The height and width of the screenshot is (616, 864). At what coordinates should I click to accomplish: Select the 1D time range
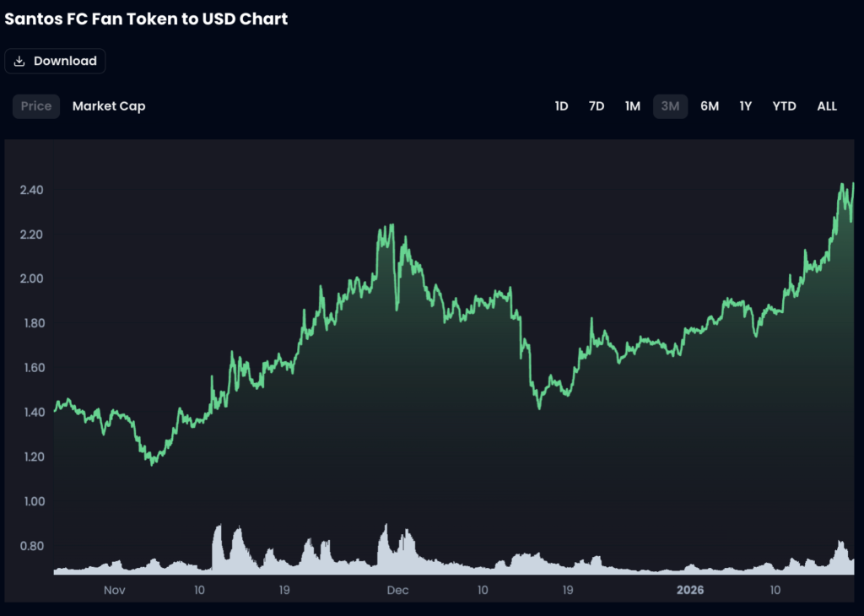click(x=561, y=106)
